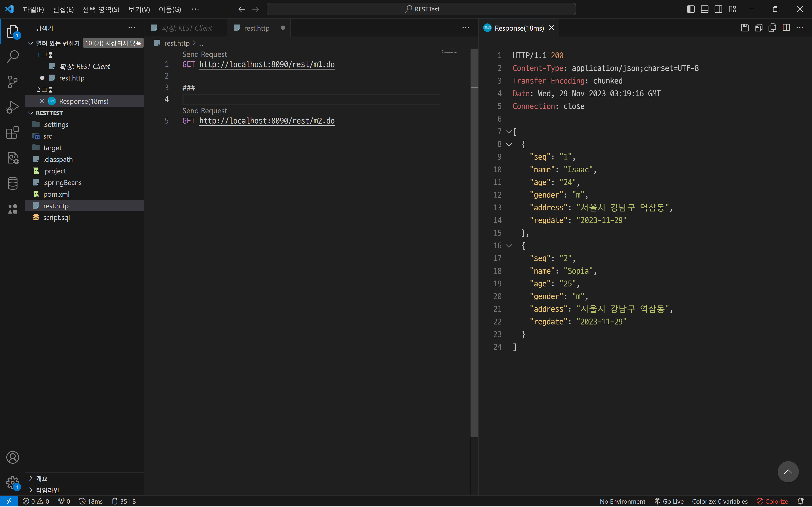Click Send Request above the m2.do line

pos(204,111)
